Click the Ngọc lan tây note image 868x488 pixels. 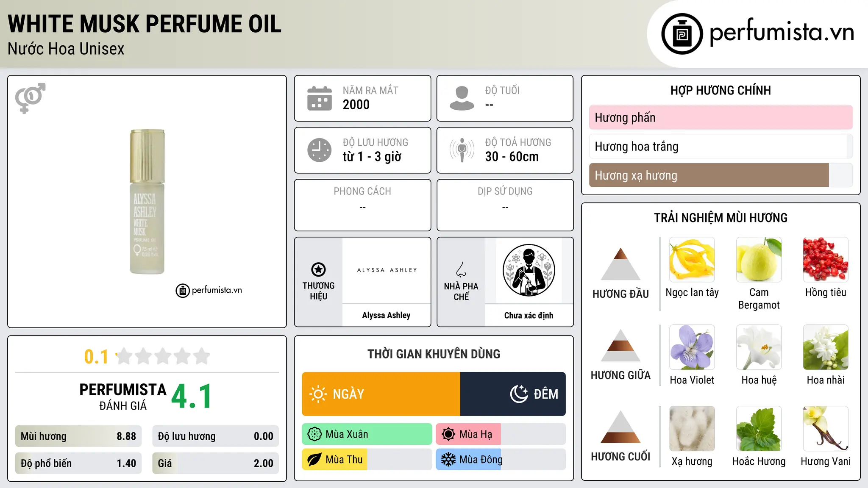click(692, 260)
